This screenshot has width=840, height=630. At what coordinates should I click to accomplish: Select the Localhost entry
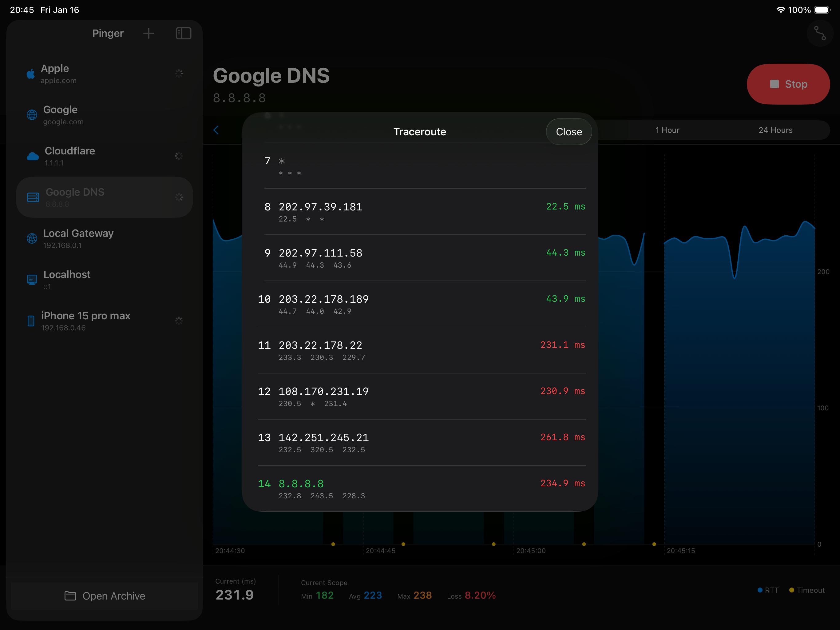coord(105,280)
